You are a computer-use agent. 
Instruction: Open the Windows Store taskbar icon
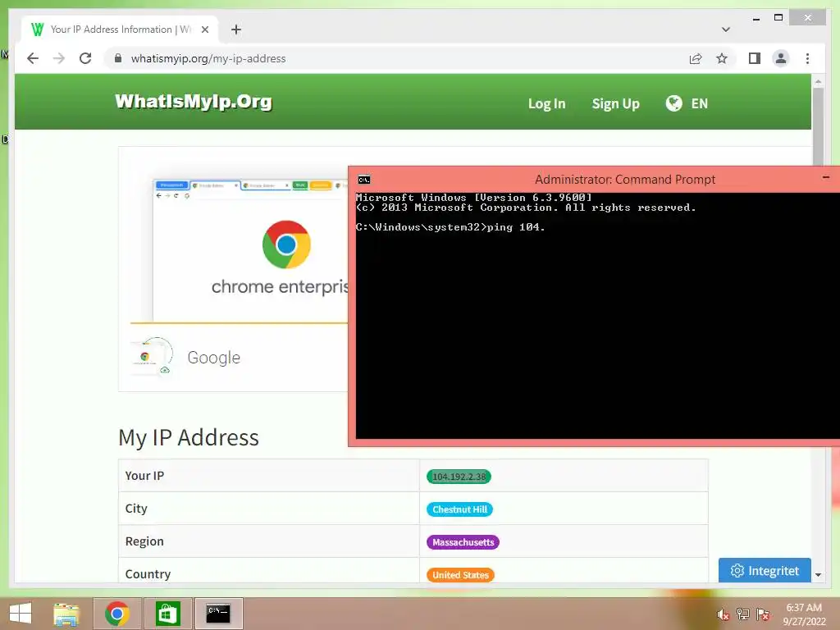[167, 614]
